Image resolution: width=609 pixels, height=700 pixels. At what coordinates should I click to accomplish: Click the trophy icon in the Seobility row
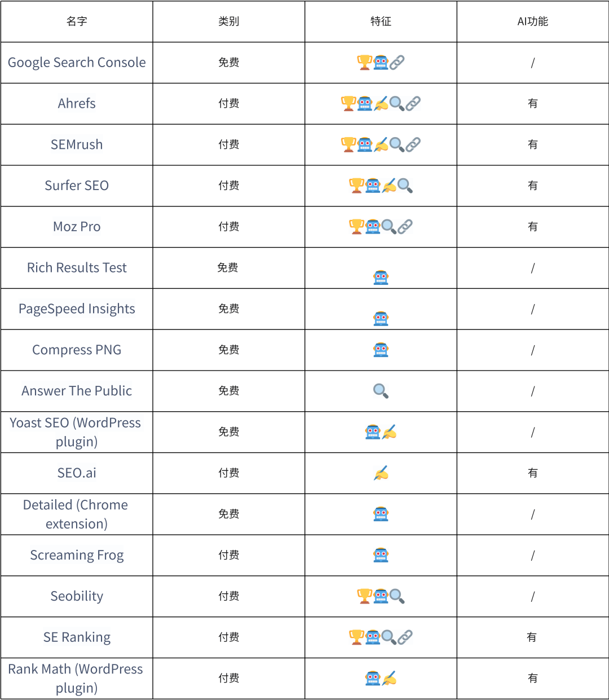click(x=365, y=596)
